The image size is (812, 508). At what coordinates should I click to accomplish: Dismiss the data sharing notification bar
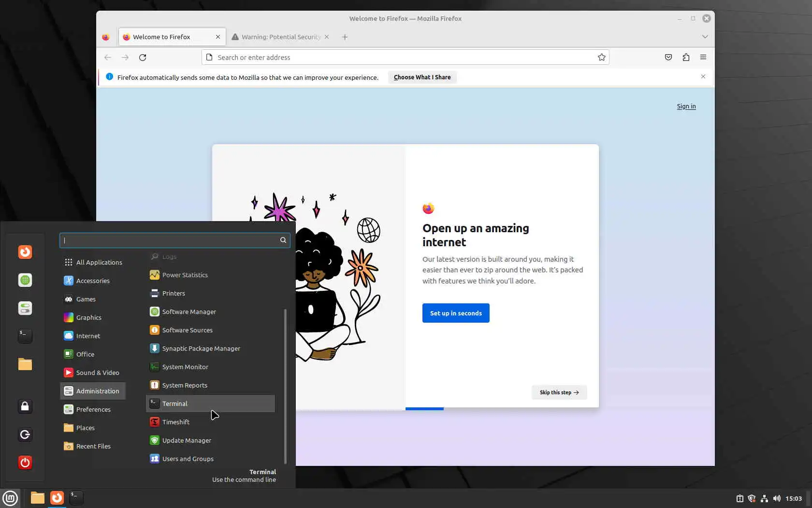703,77
